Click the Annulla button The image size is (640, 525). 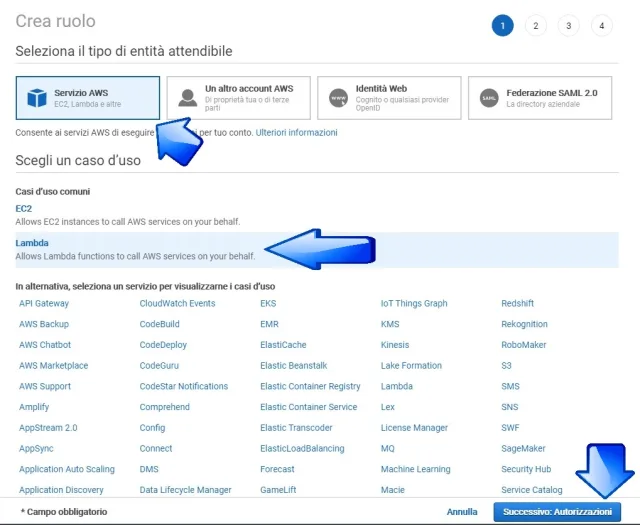click(x=462, y=512)
